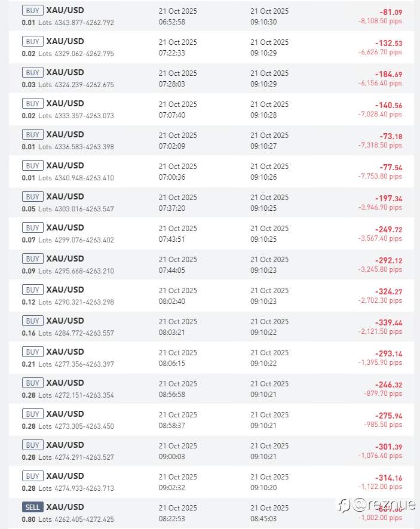Click BUY badge of trade opened 09:02:32

pyautogui.click(x=32, y=476)
